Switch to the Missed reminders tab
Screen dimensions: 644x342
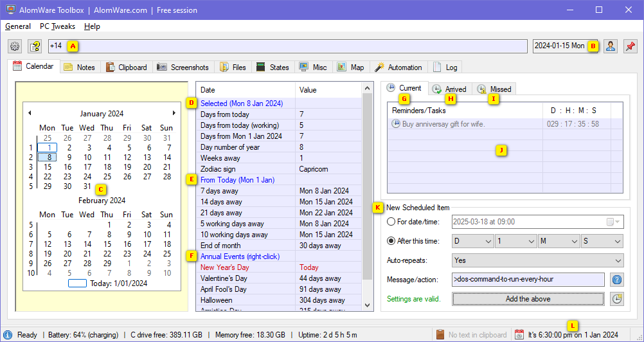tap(495, 89)
